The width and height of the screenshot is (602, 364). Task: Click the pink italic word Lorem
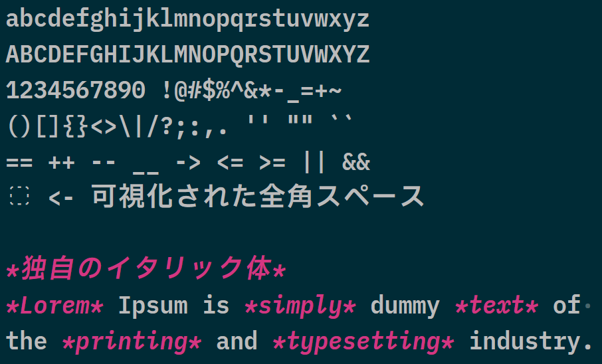[x=55, y=306]
